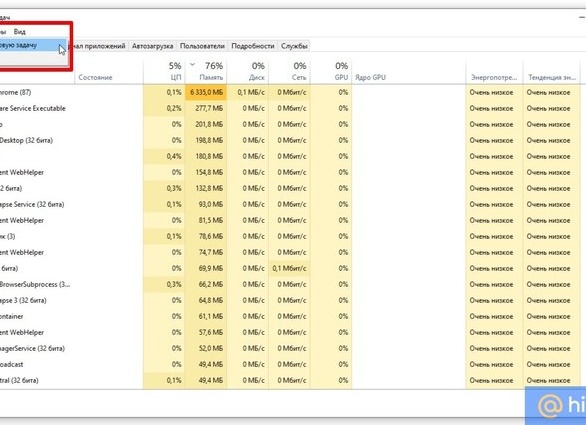Select the 'ontainer' process row
This screenshot has width=586, height=425.
290,316
